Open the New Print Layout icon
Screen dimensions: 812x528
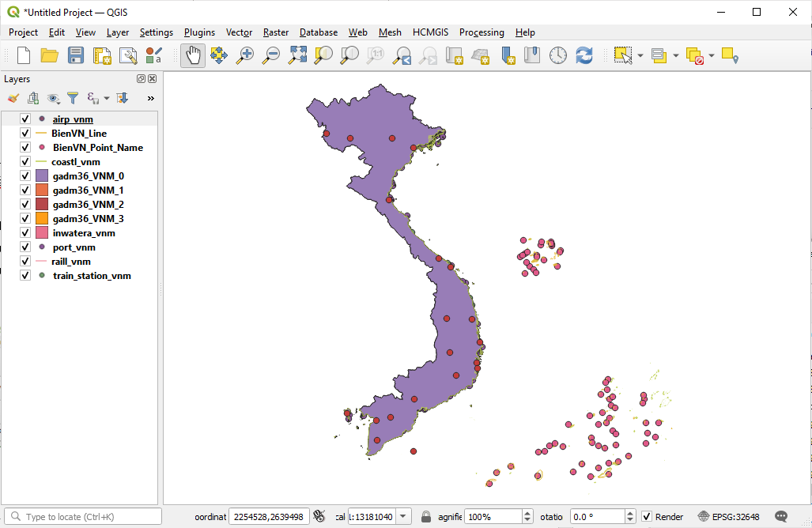tap(102, 55)
